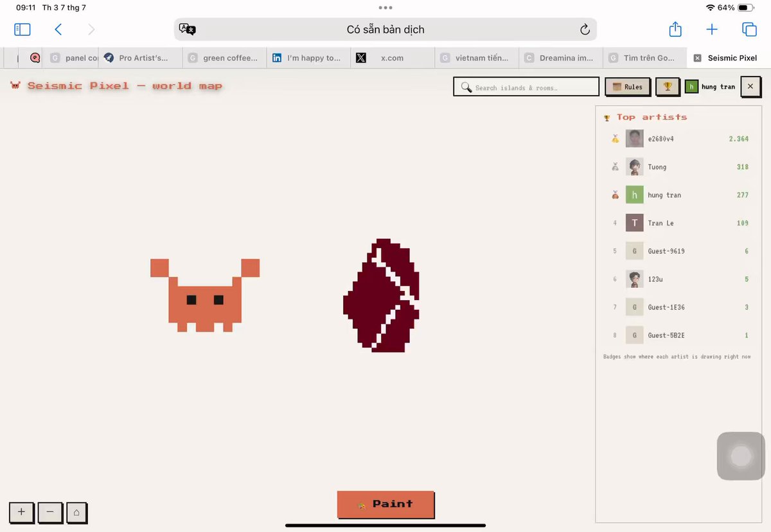Open the translation options icon in address bar
The height and width of the screenshot is (532, 771).
[x=188, y=30]
